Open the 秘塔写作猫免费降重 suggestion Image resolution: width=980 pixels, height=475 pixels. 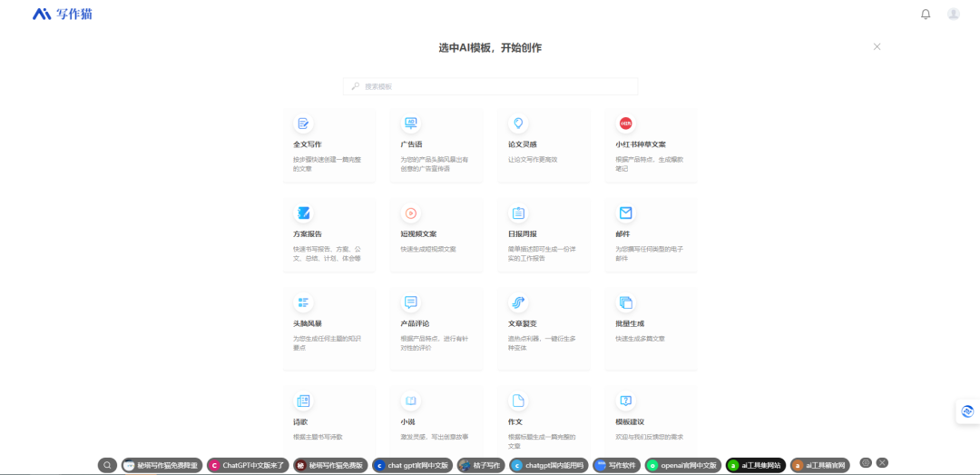click(162, 465)
